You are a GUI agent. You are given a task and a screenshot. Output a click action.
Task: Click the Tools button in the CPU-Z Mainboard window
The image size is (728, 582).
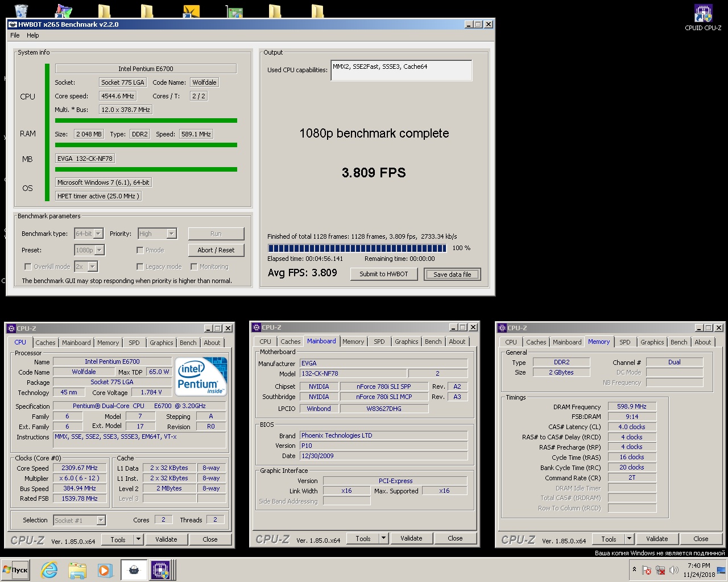[x=363, y=538]
